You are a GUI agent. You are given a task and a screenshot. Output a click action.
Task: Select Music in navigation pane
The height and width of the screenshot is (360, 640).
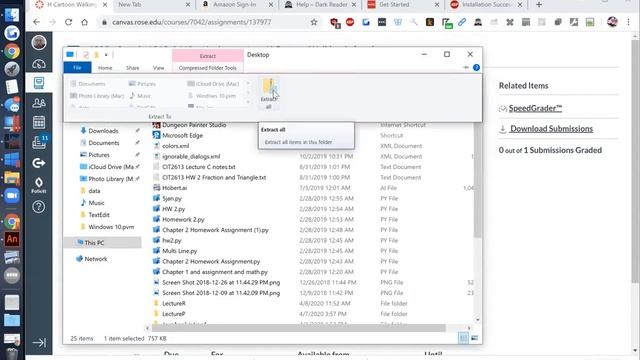pos(96,203)
